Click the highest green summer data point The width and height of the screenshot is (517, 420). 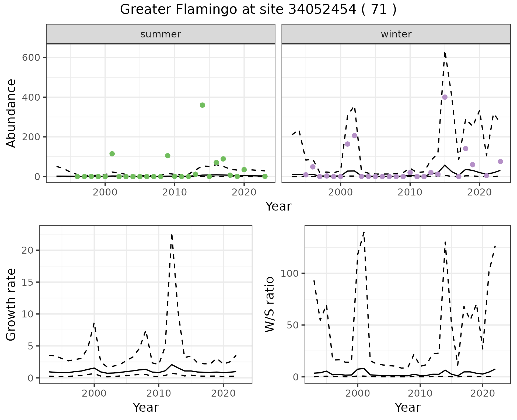click(202, 105)
